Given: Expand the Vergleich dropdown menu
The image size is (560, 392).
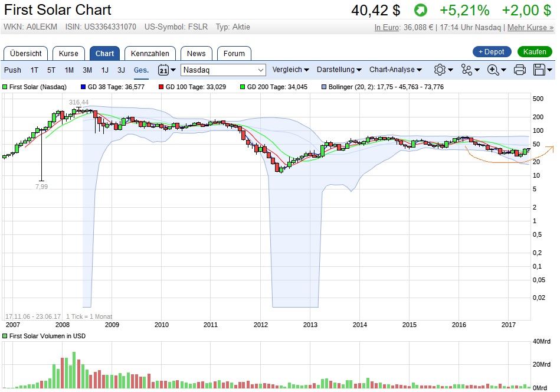Looking at the screenshot, I should (290, 70).
